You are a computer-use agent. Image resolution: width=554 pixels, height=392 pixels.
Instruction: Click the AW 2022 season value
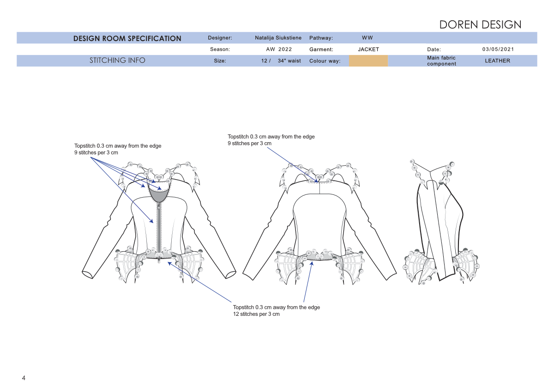[x=279, y=49]
